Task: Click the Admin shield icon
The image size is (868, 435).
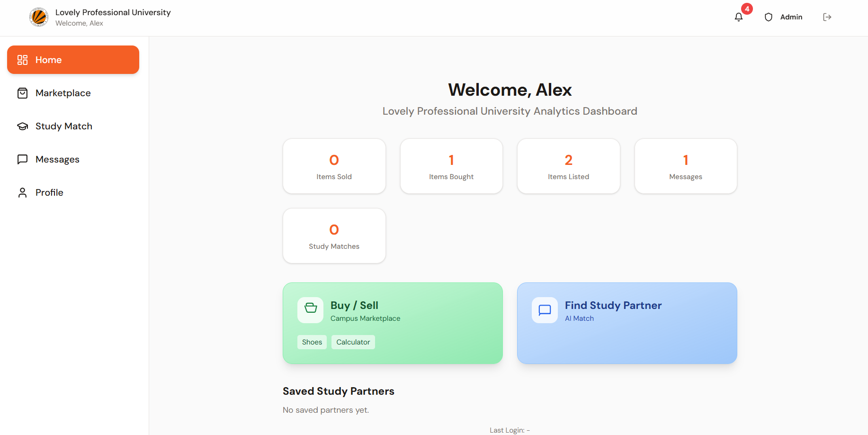Action: click(768, 17)
